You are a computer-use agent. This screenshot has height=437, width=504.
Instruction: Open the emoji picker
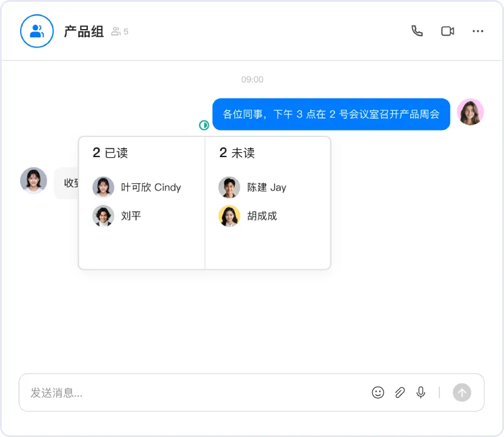[378, 393]
